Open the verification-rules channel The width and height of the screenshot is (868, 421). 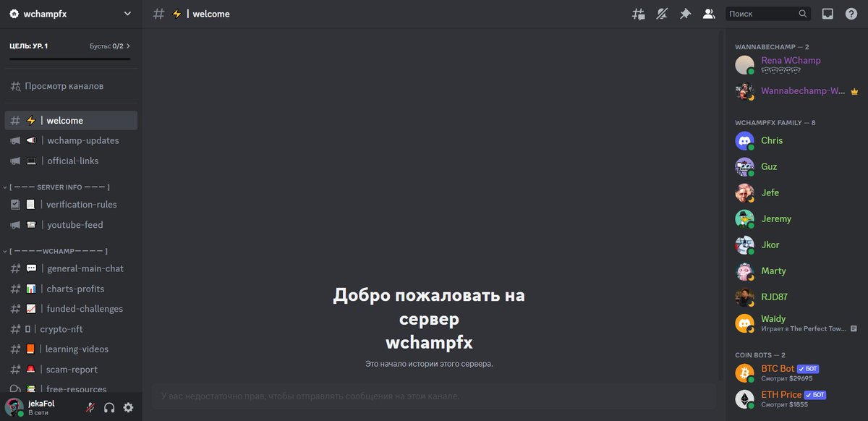pyautogui.click(x=71, y=205)
